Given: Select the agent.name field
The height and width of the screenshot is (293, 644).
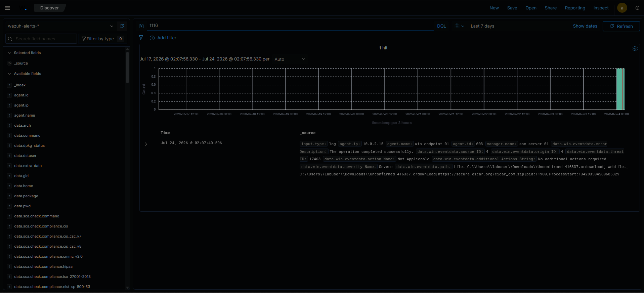Looking at the screenshot, I should (x=25, y=115).
